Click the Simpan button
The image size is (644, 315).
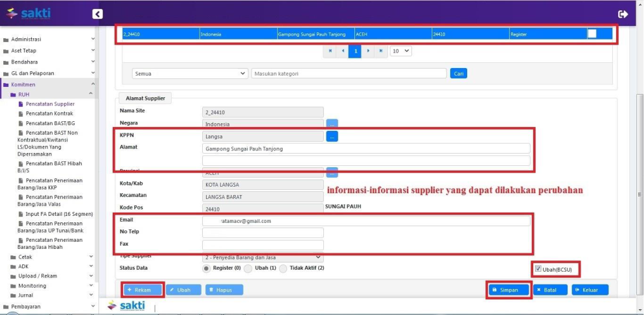(509, 290)
